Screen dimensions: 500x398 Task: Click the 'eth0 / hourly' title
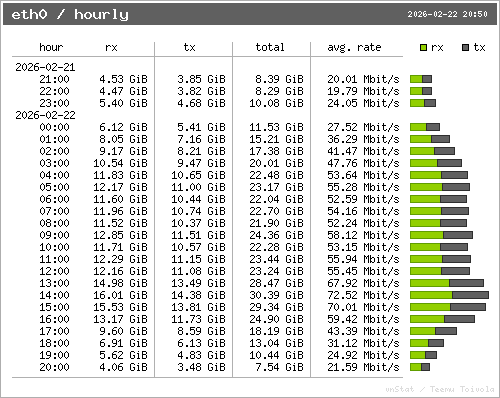pyautogui.click(x=70, y=14)
